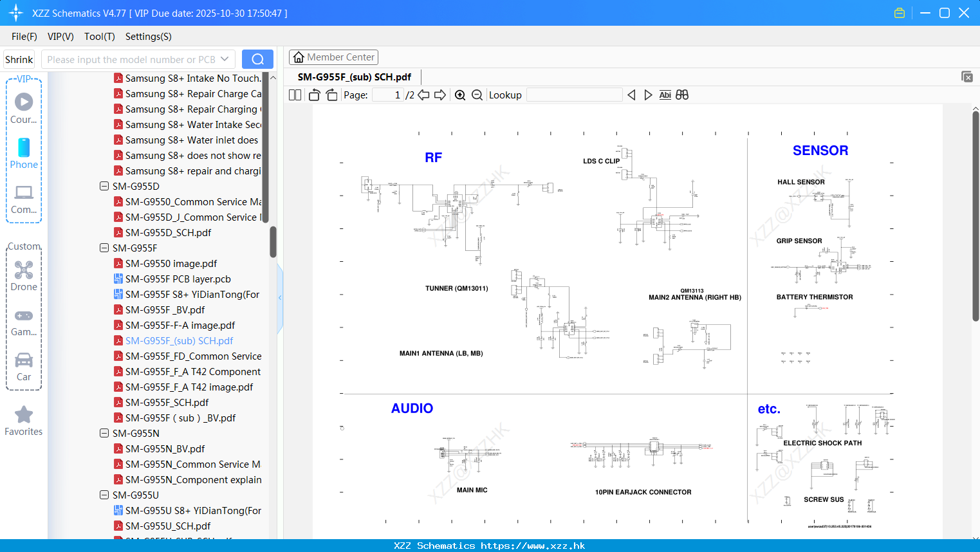Screen dimensions: 980x552
Task: Select the Phone category icon
Action: pyautogui.click(x=24, y=147)
